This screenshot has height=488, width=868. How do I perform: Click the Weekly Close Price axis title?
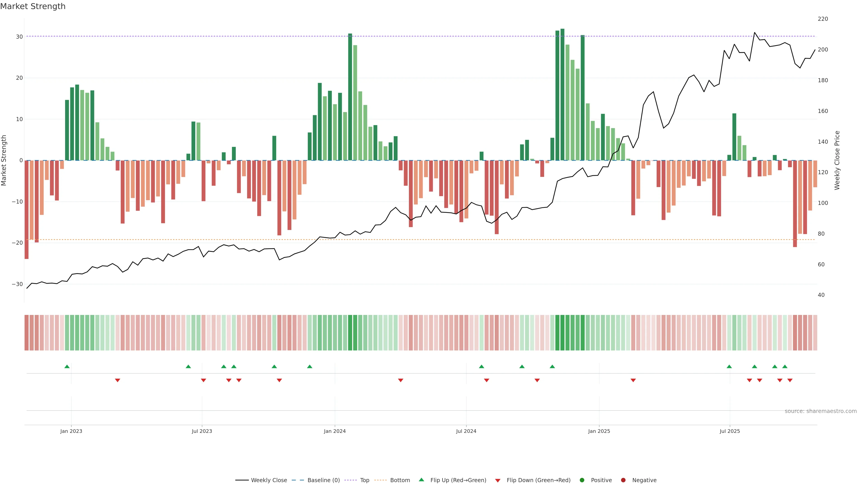coord(837,160)
